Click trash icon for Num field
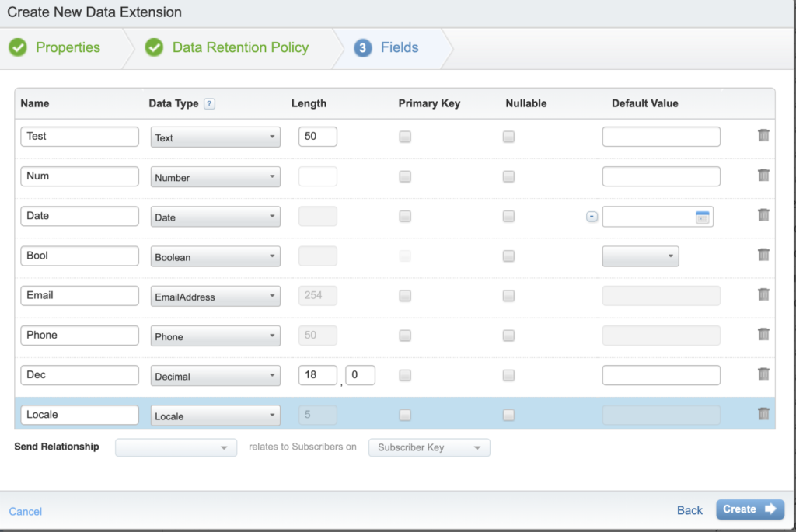 pos(763,176)
